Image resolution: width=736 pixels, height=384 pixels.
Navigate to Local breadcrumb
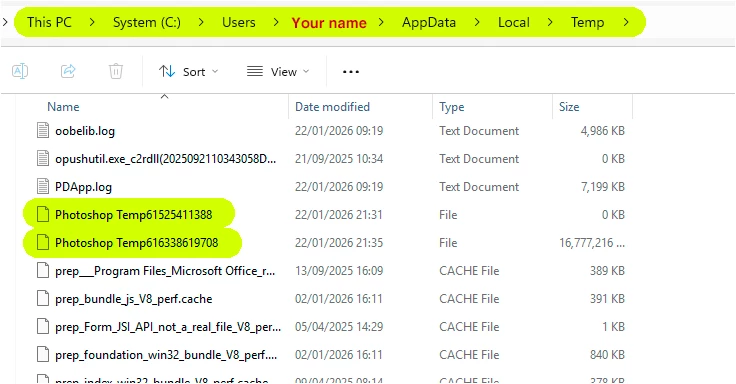(514, 22)
